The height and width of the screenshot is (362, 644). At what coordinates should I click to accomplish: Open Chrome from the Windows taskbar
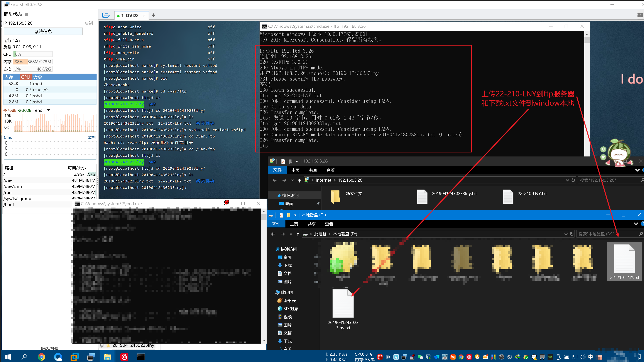coord(42,357)
